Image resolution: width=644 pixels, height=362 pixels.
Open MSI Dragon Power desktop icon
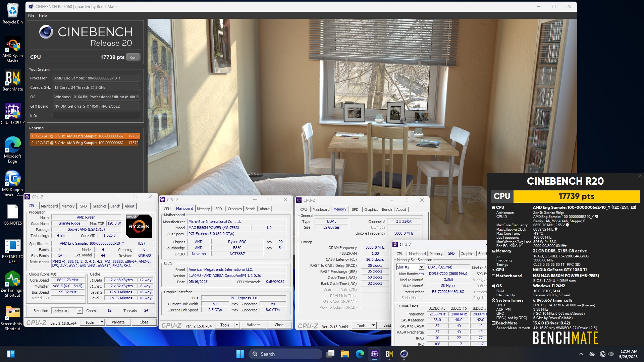(x=13, y=184)
